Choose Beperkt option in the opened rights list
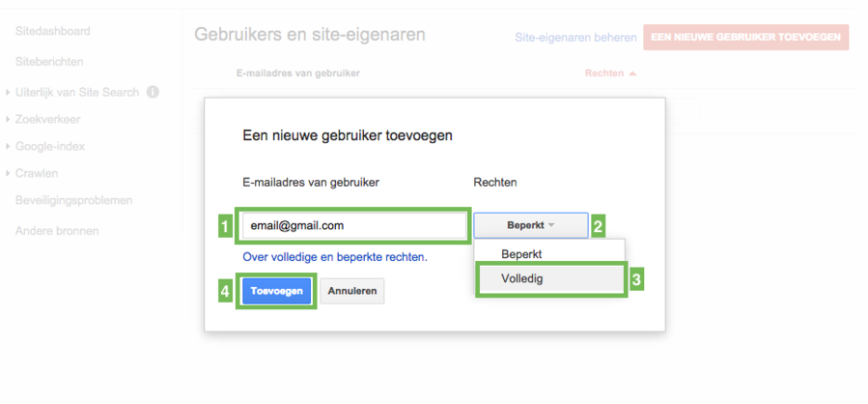This screenshot has width=868, height=404. point(521,253)
